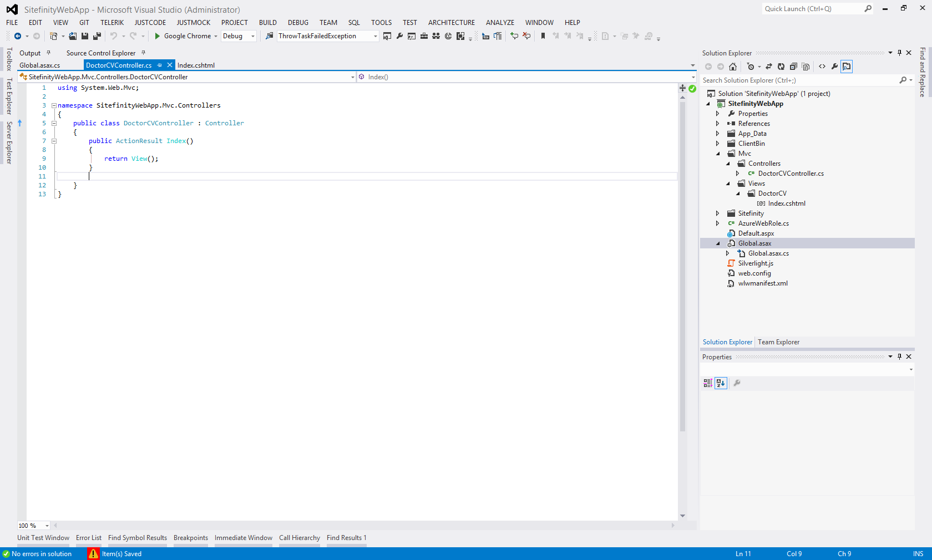Expand the App_Data folder node
Screen dimensions: 932x560
pyautogui.click(x=717, y=134)
